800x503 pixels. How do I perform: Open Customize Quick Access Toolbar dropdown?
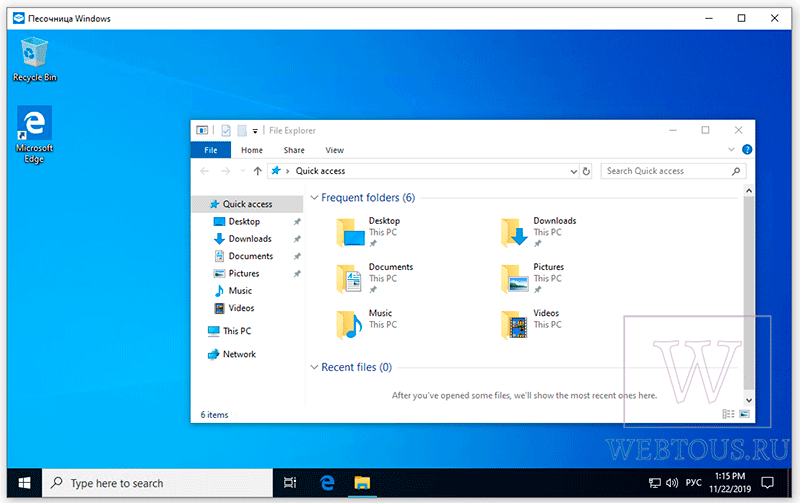[255, 131]
